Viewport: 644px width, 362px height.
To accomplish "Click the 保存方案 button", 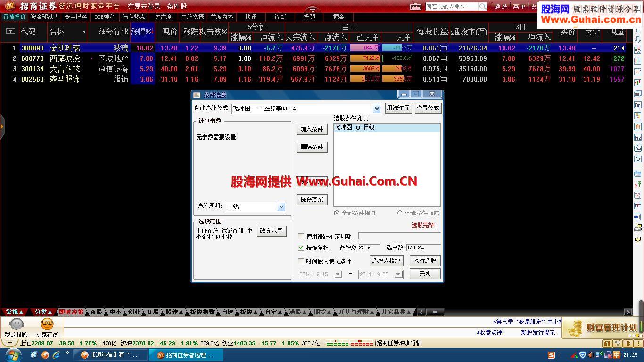I will coord(312,199).
